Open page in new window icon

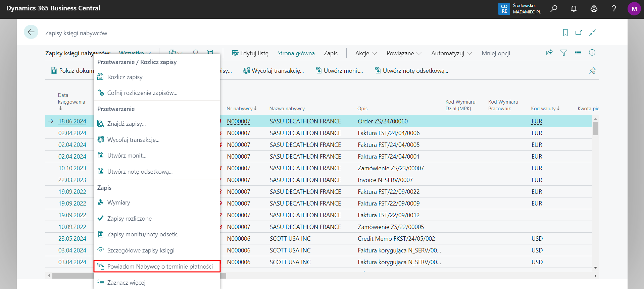pos(579,33)
